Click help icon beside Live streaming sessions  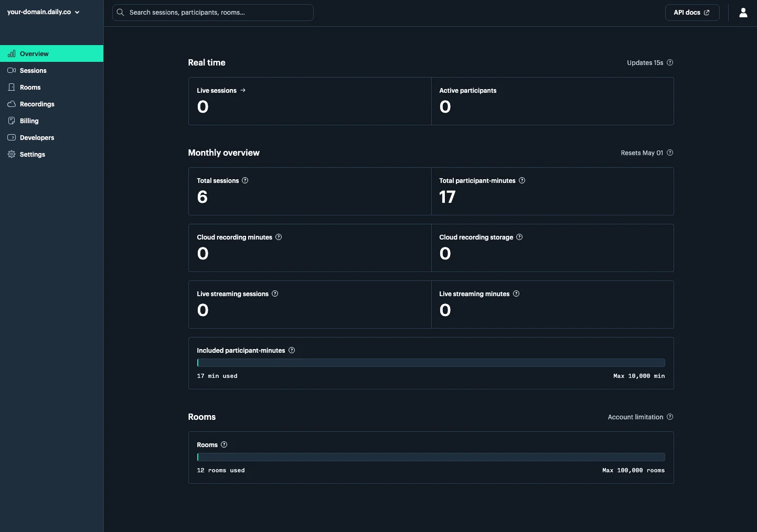point(275,294)
